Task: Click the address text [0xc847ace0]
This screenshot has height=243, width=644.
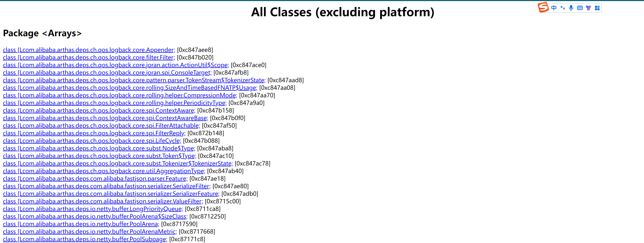Action: click(249, 65)
